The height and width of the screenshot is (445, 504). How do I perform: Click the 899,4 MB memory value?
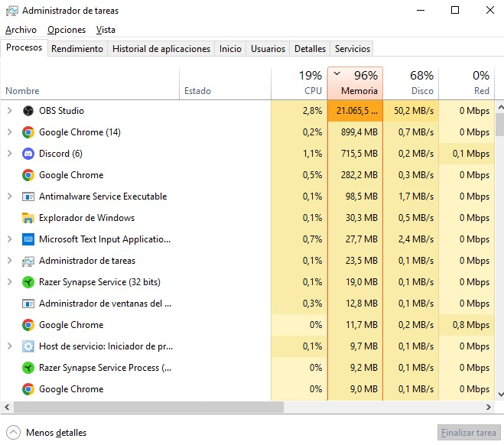click(x=359, y=132)
